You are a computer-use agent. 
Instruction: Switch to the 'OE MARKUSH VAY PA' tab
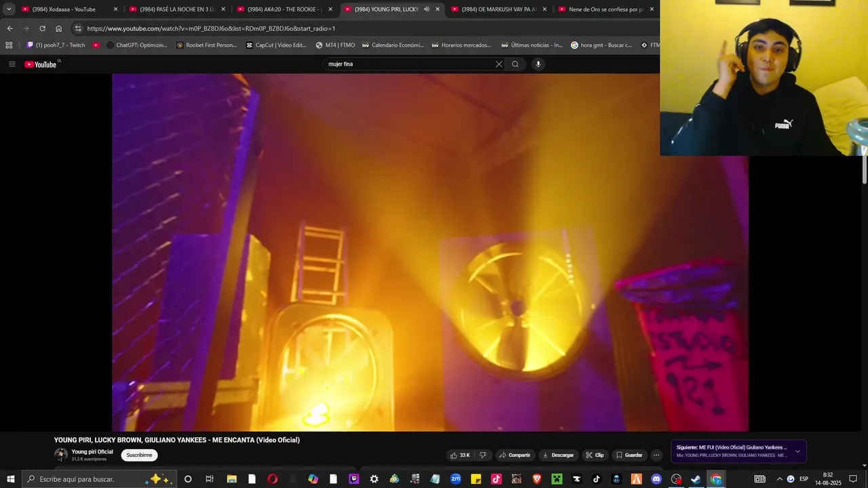point(498,9)
